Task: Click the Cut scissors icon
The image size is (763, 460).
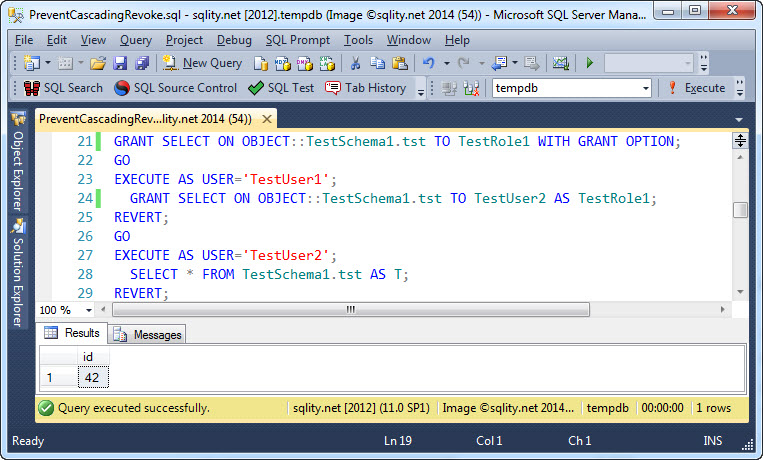Action: click(x=354, y=63)
